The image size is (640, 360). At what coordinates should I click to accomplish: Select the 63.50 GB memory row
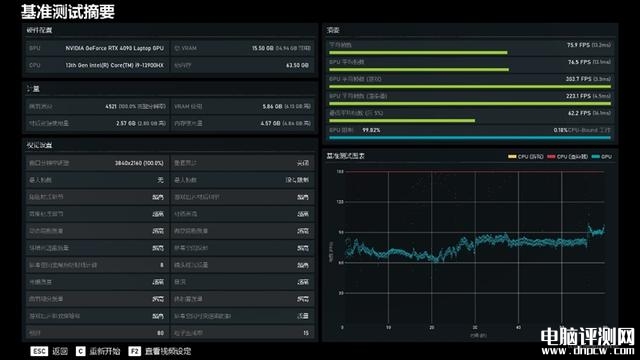coord(242,65)
